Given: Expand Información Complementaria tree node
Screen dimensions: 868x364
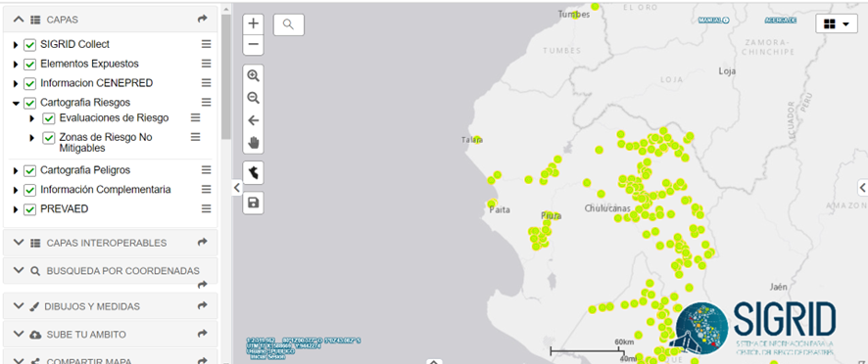Looking at the screenshot, I should pos(16,190).
